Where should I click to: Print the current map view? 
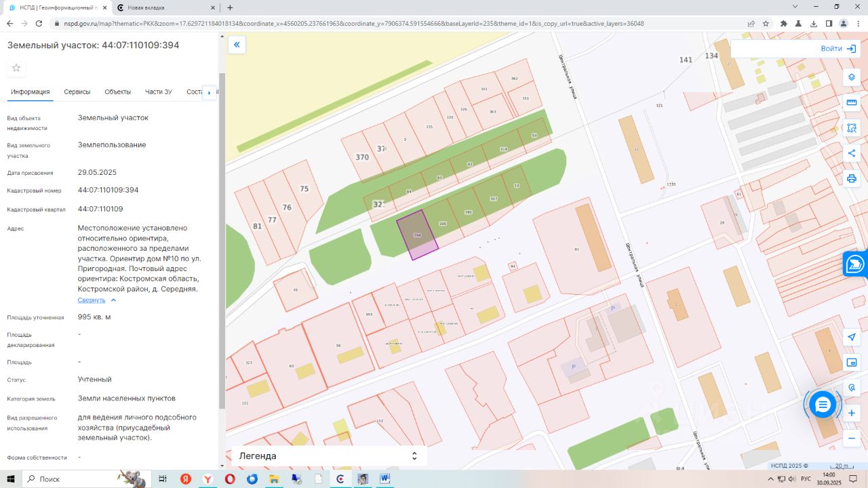point(852,179)
